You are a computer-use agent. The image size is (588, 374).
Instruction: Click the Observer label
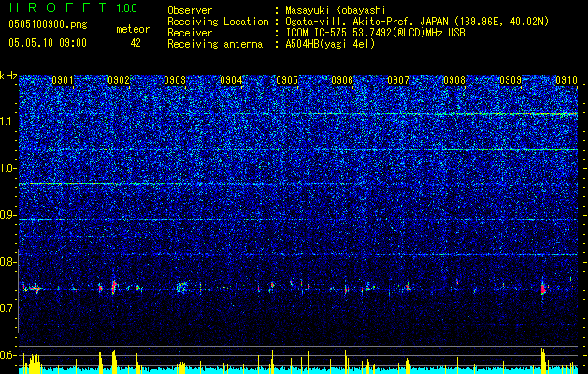(190, 10)
